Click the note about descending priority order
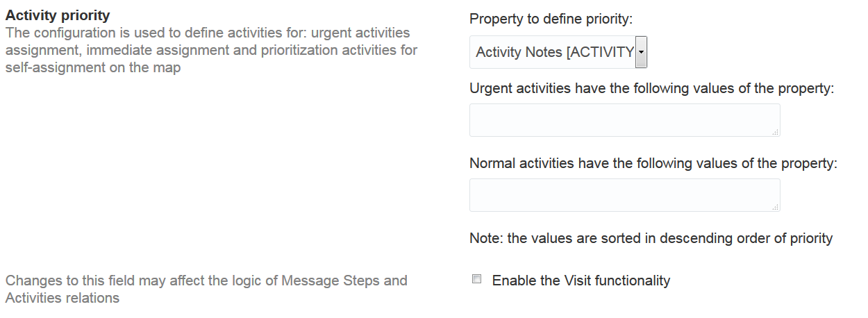 [651, 238]
